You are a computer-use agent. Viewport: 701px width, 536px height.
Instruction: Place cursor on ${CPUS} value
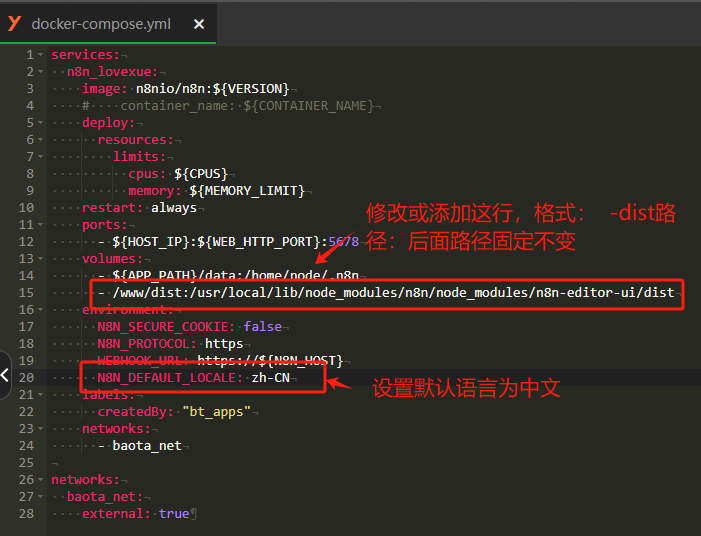click(x=201, y=173)
